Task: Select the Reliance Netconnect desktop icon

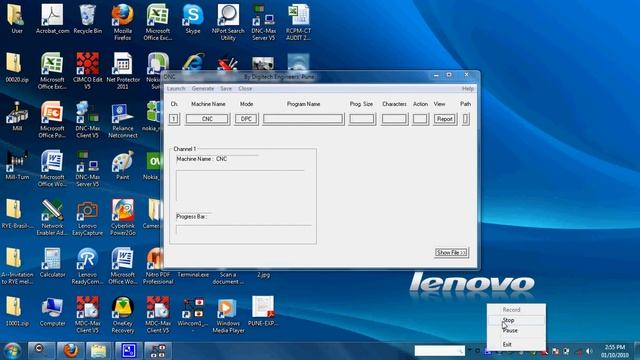Action: coord(122,120)
